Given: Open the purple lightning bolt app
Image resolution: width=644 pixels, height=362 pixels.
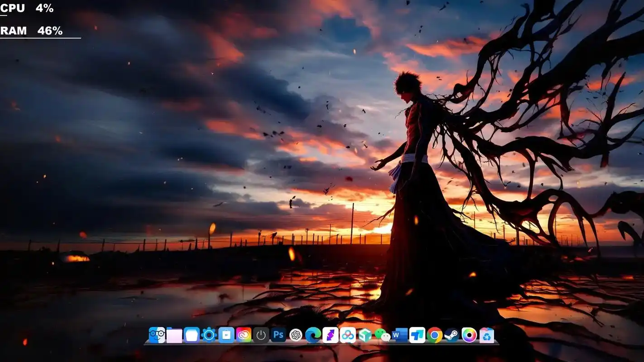Looking at the screenshot, I should coord(331,335).
